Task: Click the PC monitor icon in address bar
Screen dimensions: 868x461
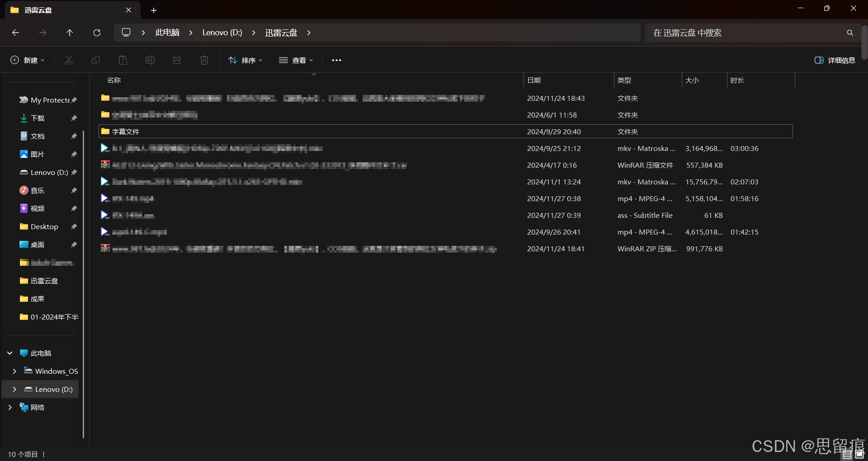Action: pyautogui.click(x=126, y=33)
